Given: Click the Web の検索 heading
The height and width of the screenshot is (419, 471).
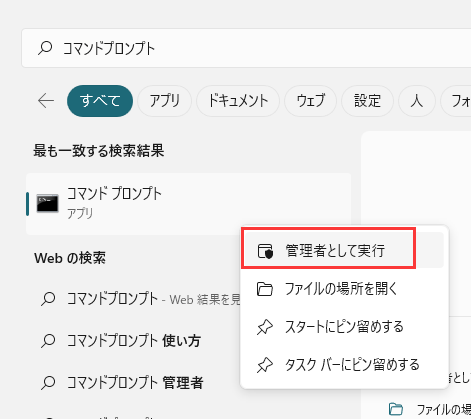Looking at the screenshot, I should 70,258.
